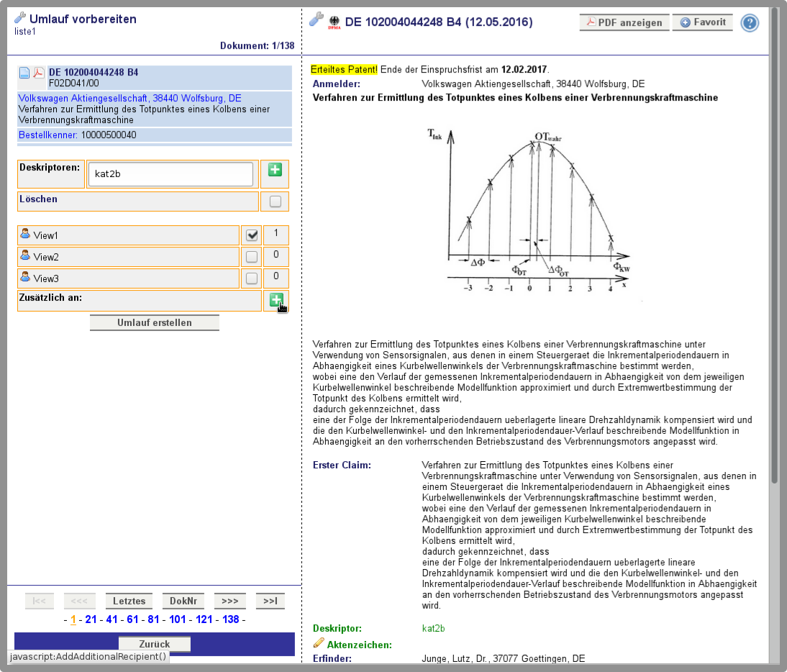Jump to document 21 link
This screenshot has width=787, height=672.
click(x=91, y=619)
